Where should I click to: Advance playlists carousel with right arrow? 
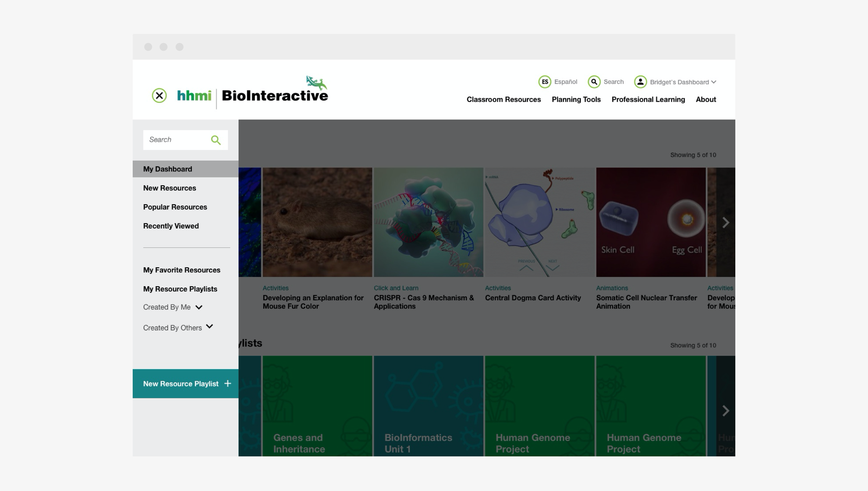(725, 411)
